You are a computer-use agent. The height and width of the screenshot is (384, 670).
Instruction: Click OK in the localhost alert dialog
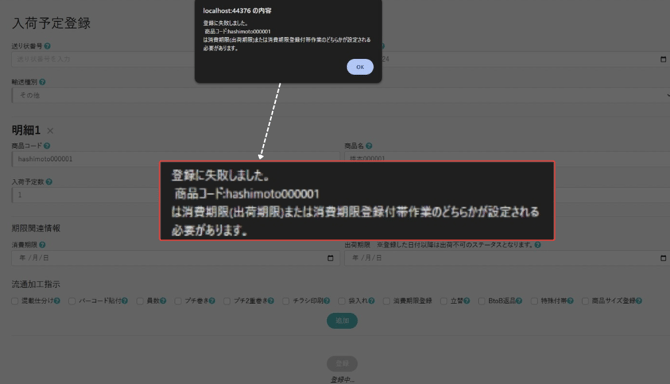[x=360, y=67]
